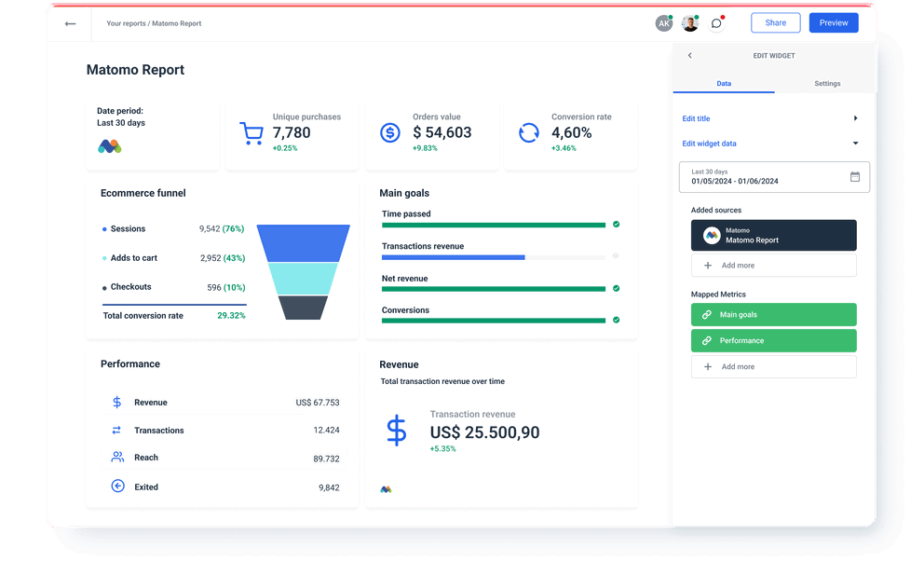Click the shopping cart icon
Screen dimensions: 924x562
(251, 133)
